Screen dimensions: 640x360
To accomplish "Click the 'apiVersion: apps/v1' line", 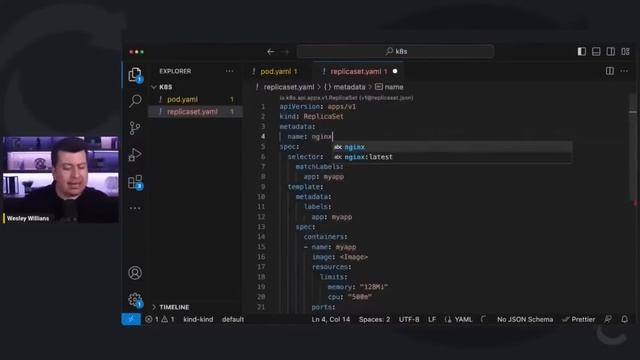I will tap(318, 107).
